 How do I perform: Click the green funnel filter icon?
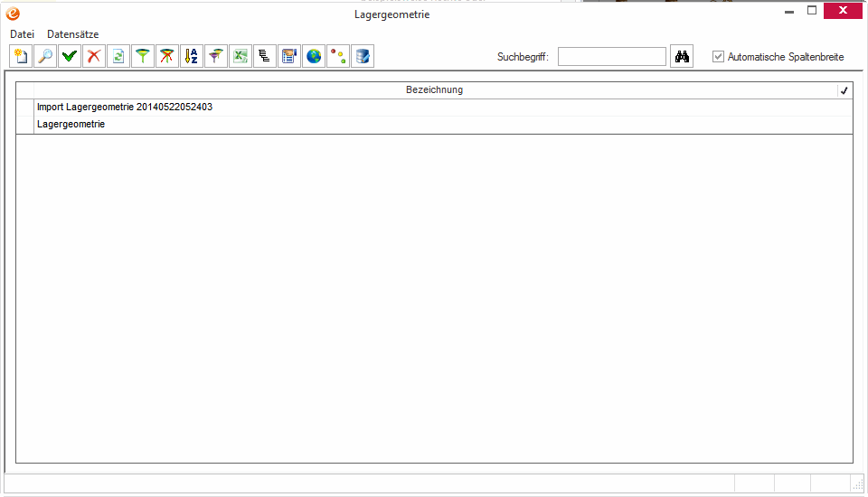[x=143, y=56]
